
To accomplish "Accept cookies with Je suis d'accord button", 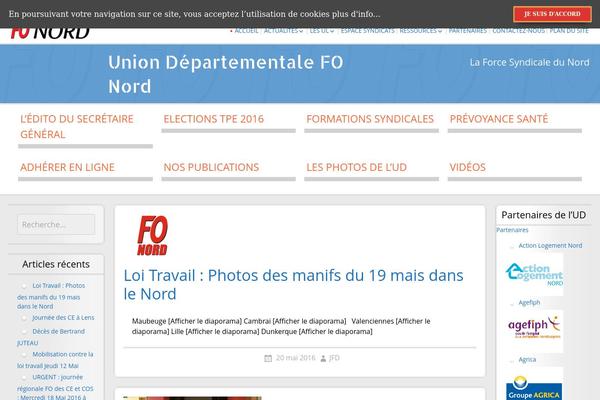I will 552,14.
